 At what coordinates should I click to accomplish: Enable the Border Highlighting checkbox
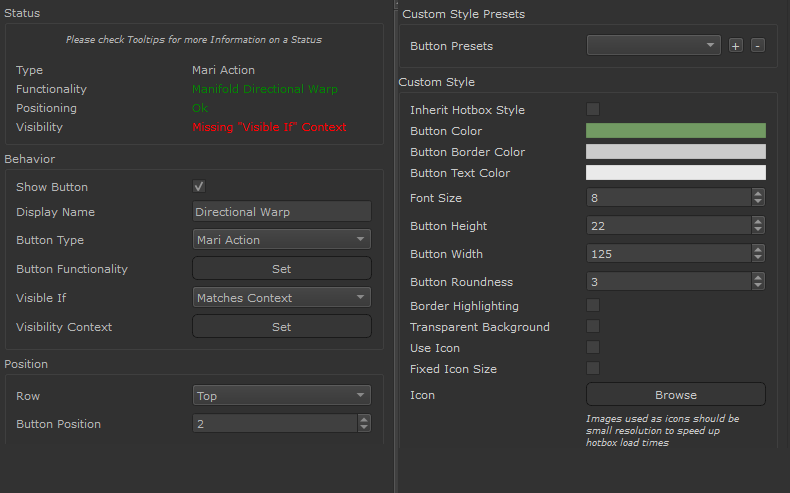click(x=593, y=305)
